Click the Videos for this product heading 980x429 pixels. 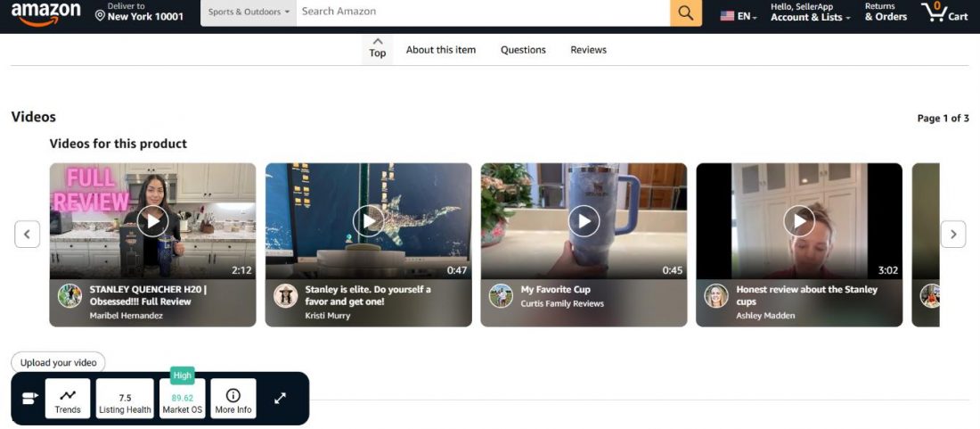tap(118, 144)
